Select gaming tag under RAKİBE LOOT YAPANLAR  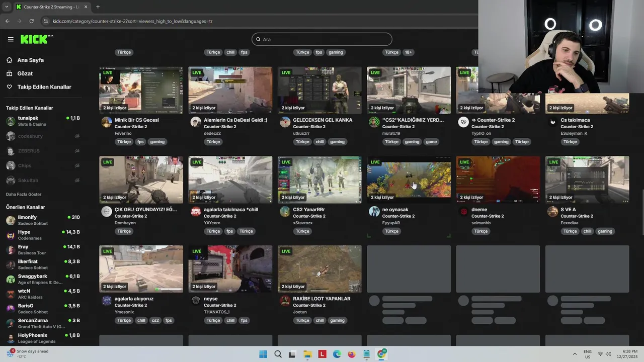pos(337,320)
